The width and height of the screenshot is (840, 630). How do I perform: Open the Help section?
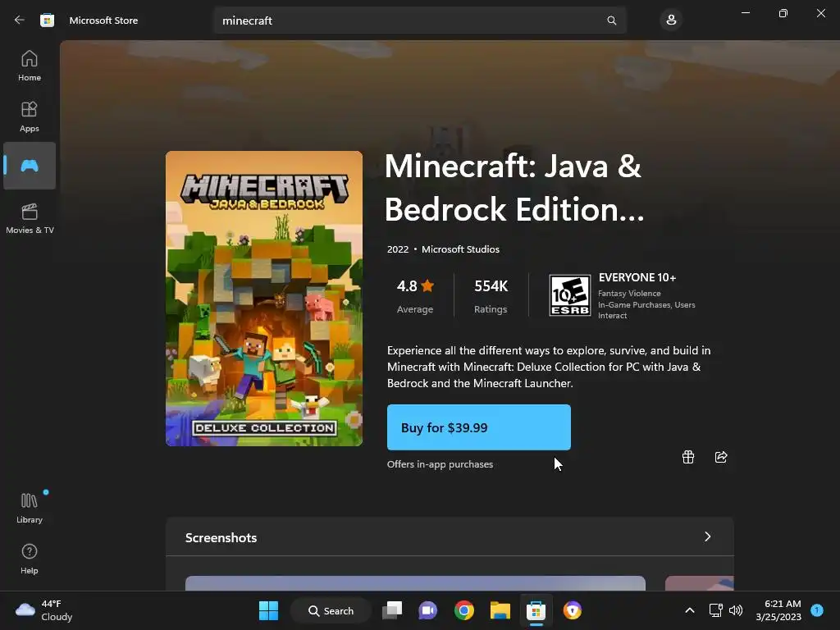(x=30, y=559)
